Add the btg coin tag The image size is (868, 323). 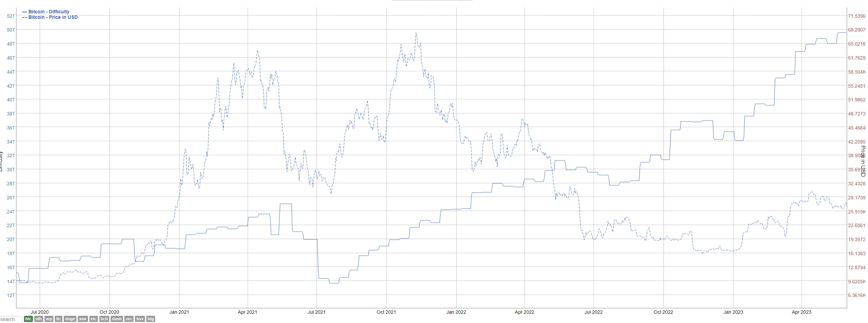(x=151, y=319)
